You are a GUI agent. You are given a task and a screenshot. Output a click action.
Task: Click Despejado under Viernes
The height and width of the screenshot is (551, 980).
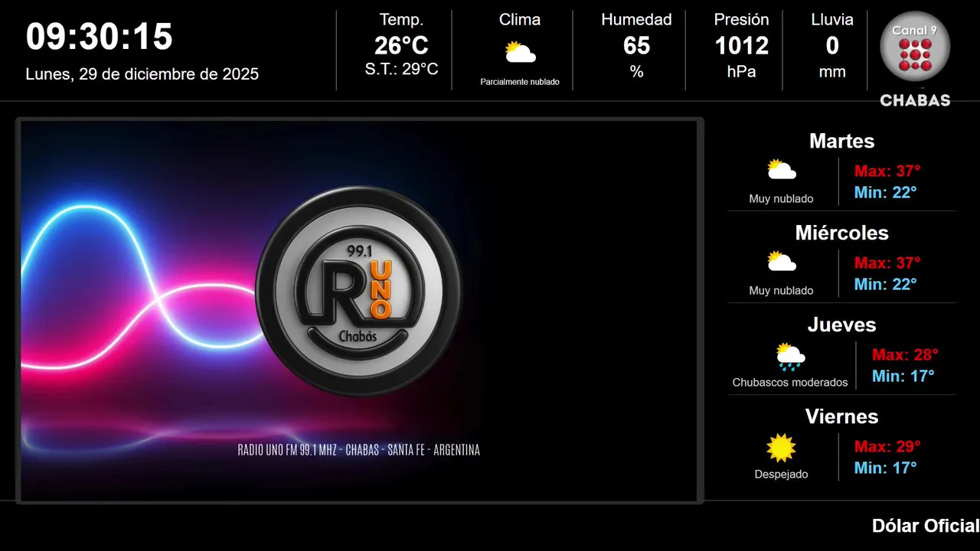point(781,474)
